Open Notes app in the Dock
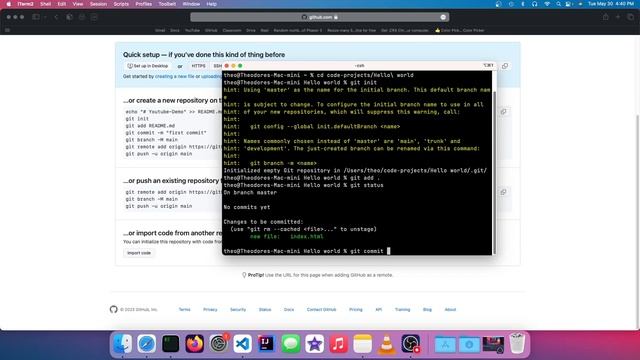The width and height of the screenshot is (640, 360). 362,344
